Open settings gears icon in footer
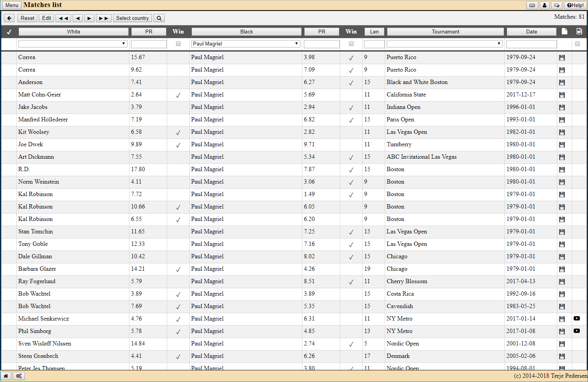Image resolution: width=588 pixels, height=382 pixels. coord(19,376)
